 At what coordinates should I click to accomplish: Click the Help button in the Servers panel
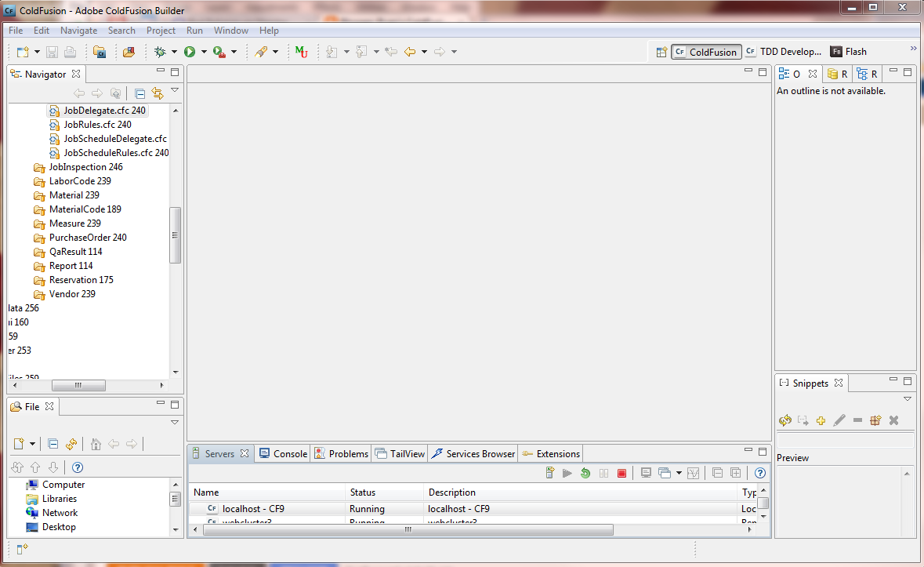click(759, 473)
